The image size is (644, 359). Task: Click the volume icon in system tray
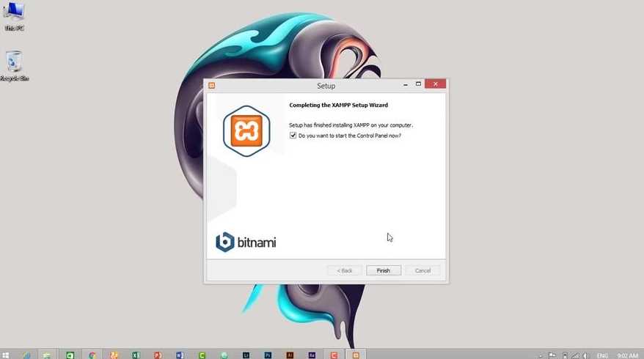click(586, 356)
